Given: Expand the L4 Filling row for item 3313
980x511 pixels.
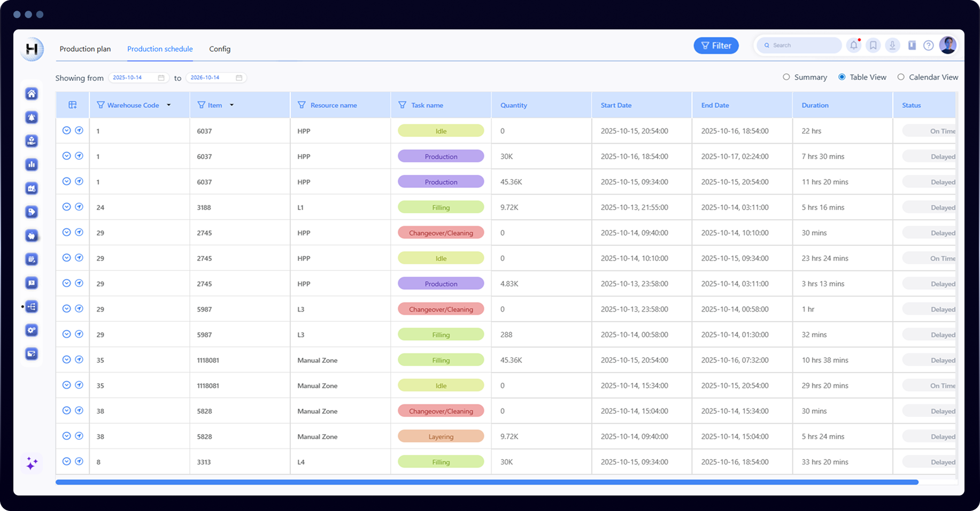Looking at the screenshot, I should tap(66, 461).
